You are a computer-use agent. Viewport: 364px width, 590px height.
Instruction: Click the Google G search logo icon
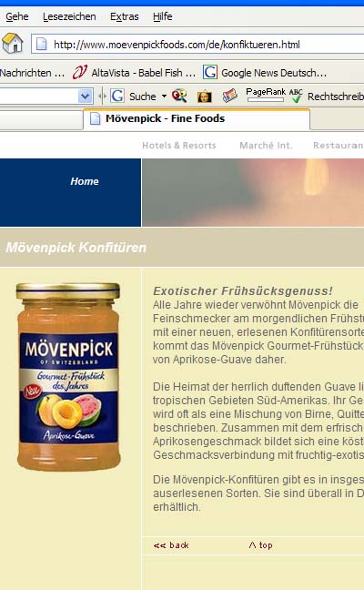pos(117,96)
